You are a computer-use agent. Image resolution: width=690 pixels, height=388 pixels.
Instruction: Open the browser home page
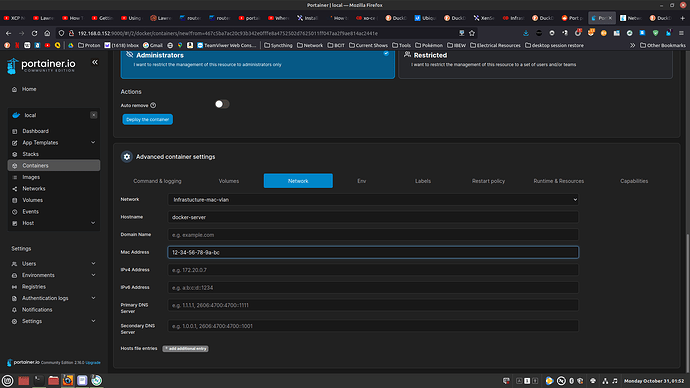47,33
